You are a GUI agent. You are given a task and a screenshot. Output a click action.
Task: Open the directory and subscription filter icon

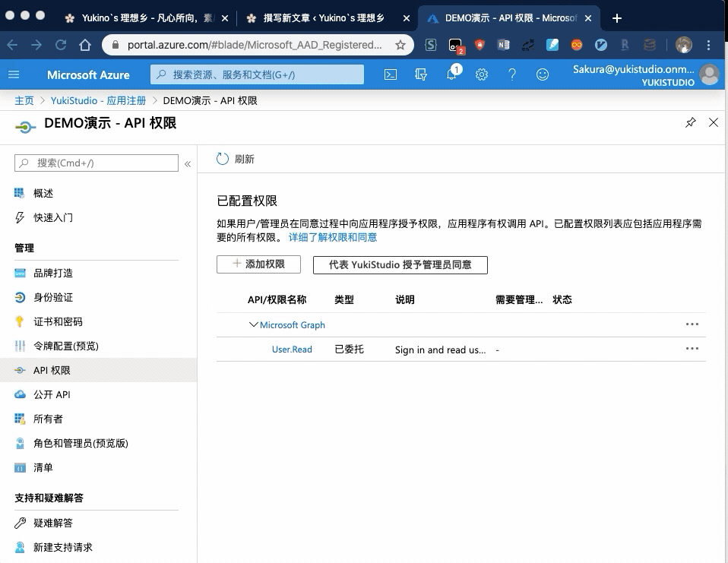[x=421, y=74]
